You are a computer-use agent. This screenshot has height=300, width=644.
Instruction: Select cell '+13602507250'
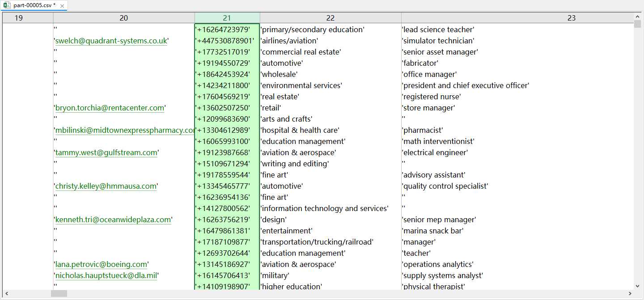(227, 108)
